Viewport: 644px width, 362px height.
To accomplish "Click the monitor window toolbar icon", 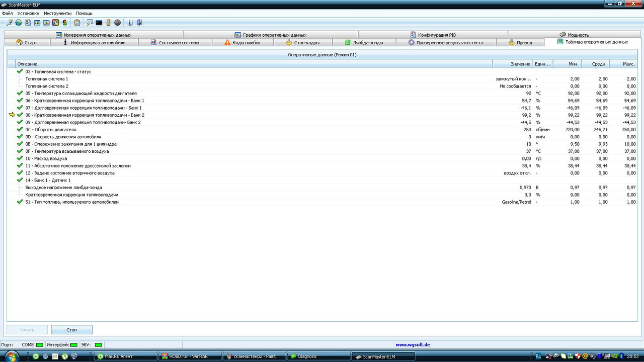I will [x=90, y=23].
